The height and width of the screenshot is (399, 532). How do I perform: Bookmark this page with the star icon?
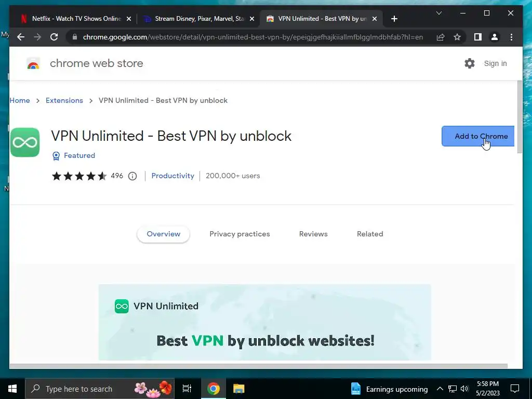(457, 37)
